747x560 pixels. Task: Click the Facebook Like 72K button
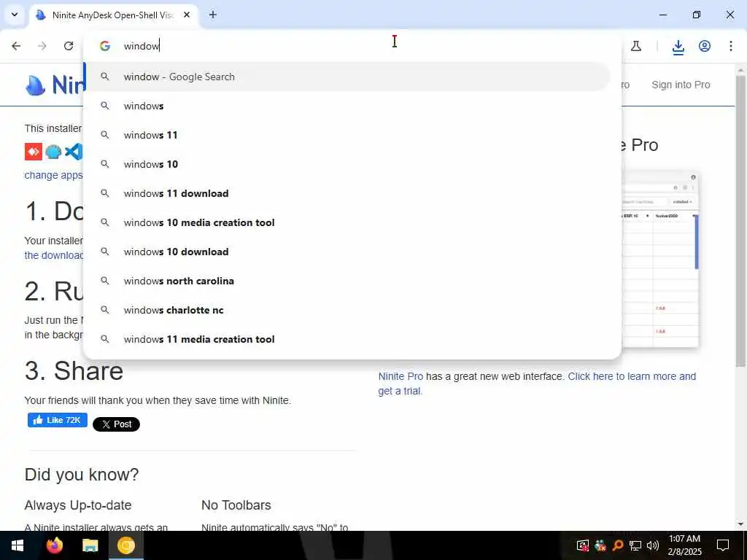point(58,420)
